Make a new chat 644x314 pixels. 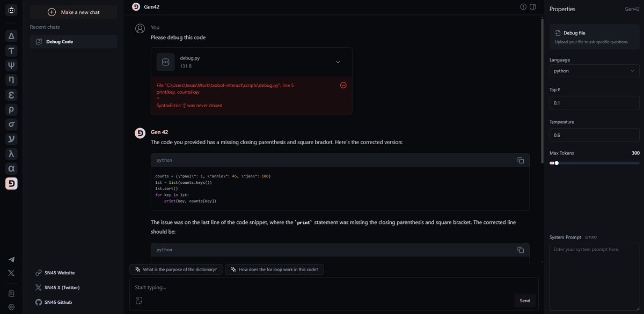click(74, 12)
